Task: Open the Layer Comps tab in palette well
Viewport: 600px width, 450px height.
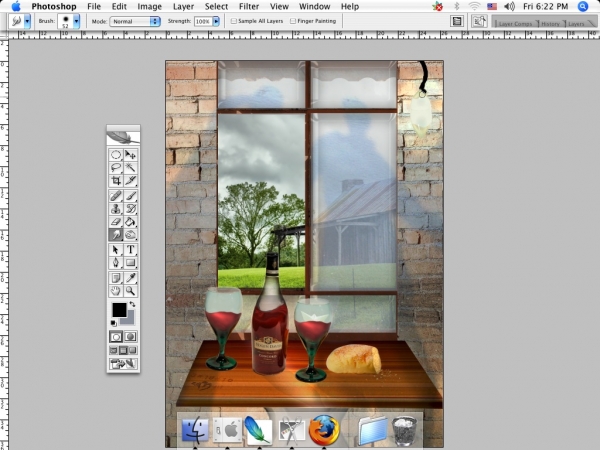Action: [x=515, y=23]
